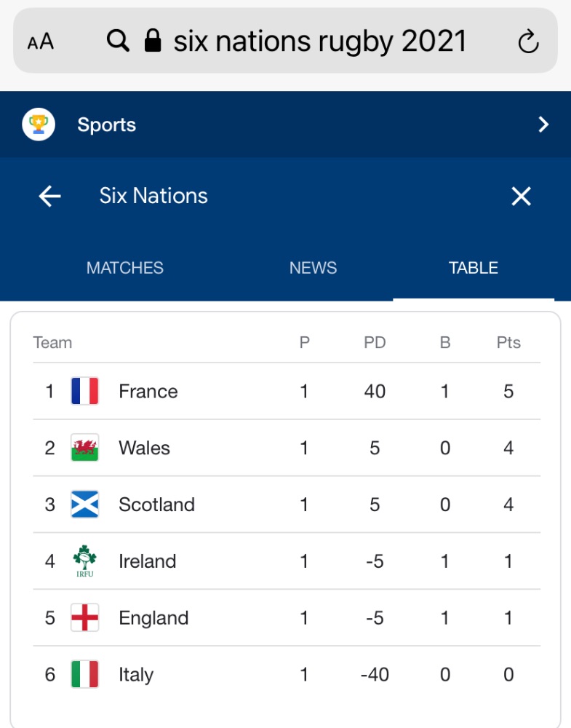The width and height of the screenshot is (571, 728).
Task: Tap the Ireland IRFU crest
Action: point(85,561)
